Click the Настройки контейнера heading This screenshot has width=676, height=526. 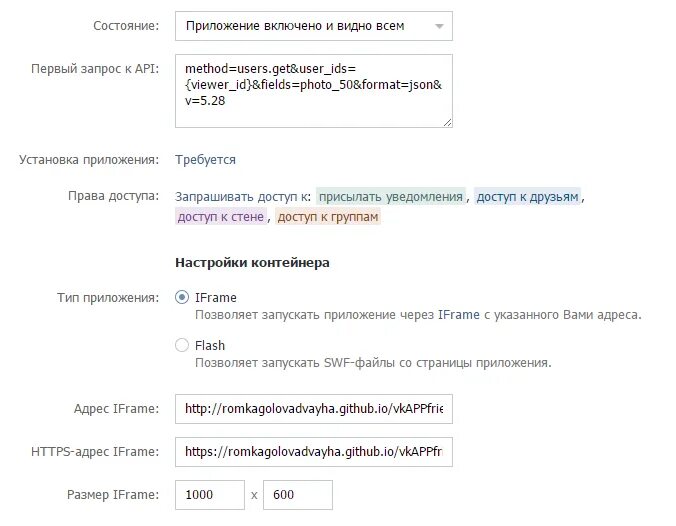click(x=252, y=263)
